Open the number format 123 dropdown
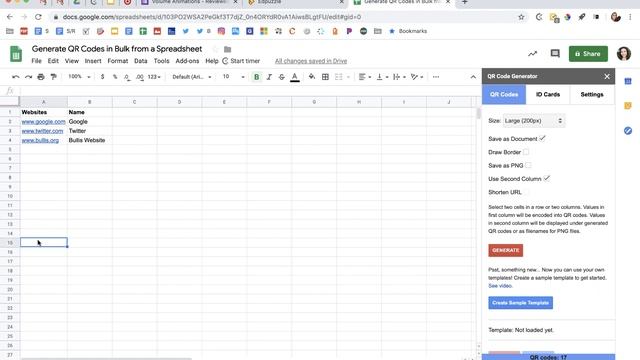The width and height of the screenshot is (640, 360). pos(154,77)
